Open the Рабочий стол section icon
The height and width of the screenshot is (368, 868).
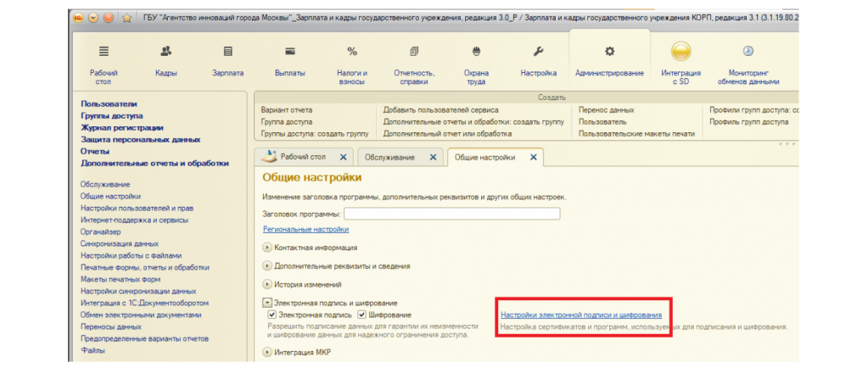(104, 52)
